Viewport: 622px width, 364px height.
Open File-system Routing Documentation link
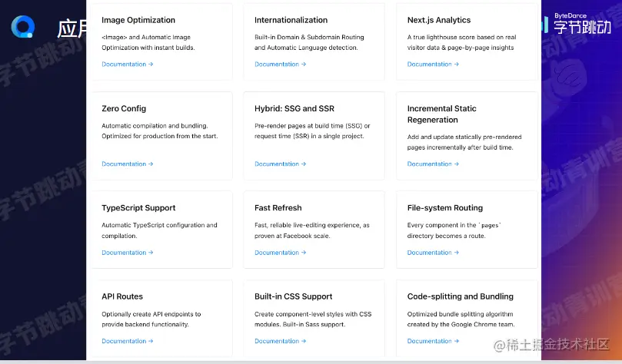(x=433, y=253)
